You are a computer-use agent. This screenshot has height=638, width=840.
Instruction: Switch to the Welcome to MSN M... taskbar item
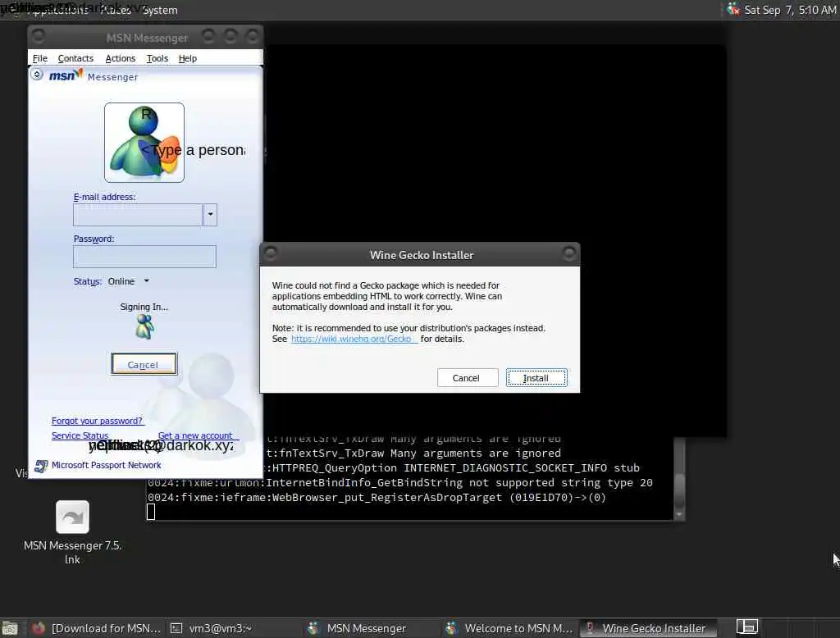coord(511,628)
